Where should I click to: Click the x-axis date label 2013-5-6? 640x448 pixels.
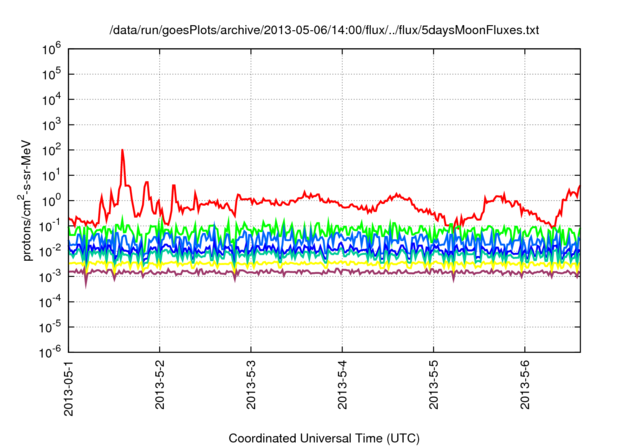525,384
